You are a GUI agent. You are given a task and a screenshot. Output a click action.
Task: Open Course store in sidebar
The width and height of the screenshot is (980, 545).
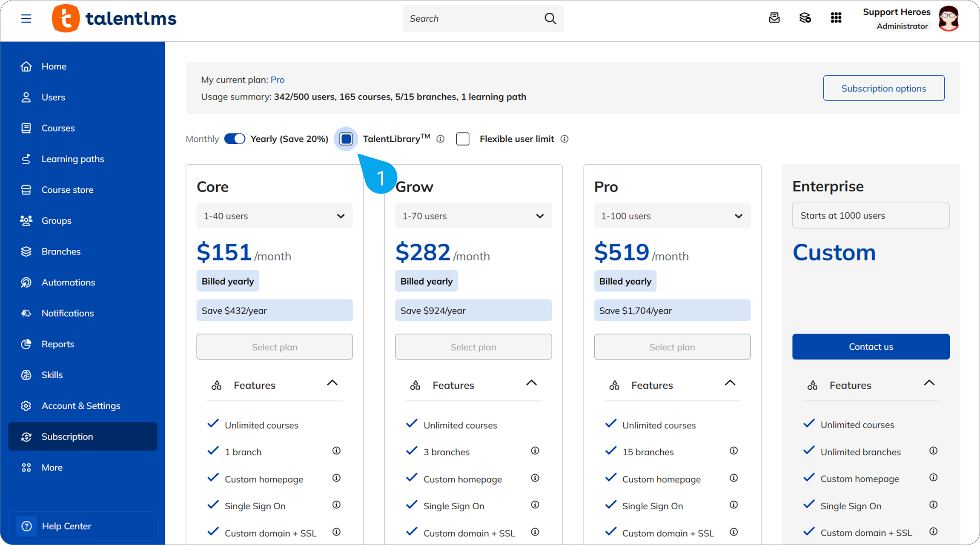[x=83, y=190]
